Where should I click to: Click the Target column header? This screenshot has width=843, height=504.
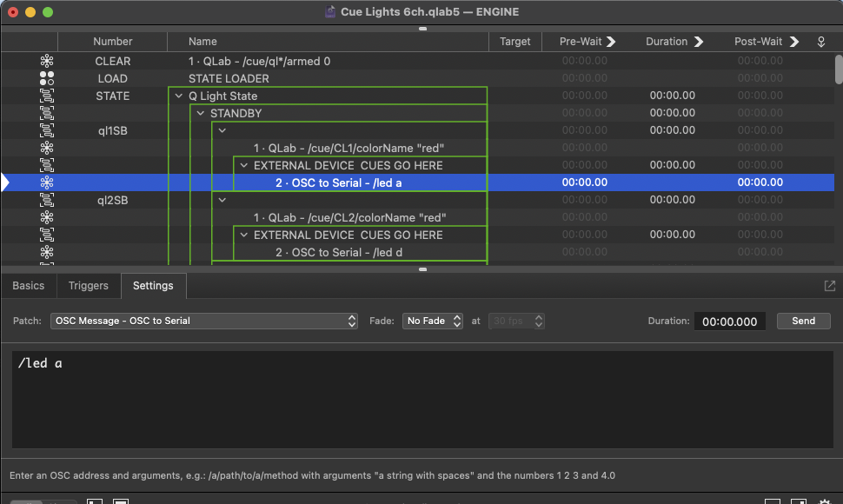coord(514,42)
